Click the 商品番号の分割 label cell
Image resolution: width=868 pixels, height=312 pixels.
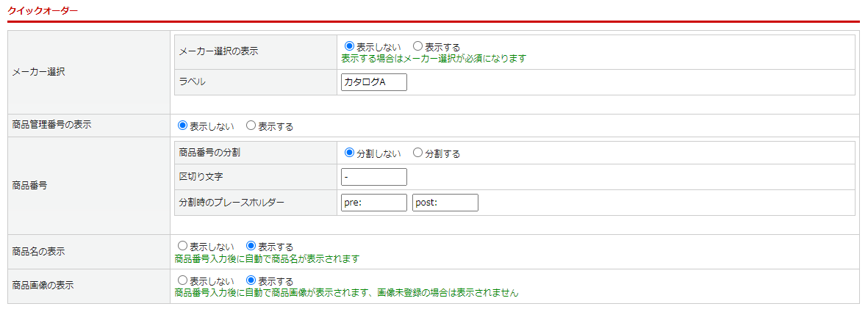(209, 153)
